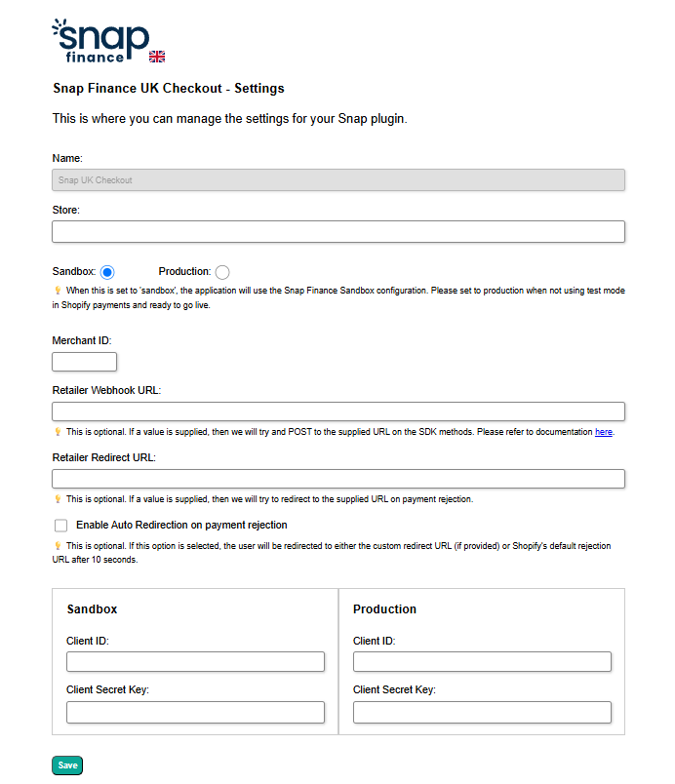675x784 pixels.
Task: Focus the Store input field
Action: pyautogui.click(x=338, y=231)
